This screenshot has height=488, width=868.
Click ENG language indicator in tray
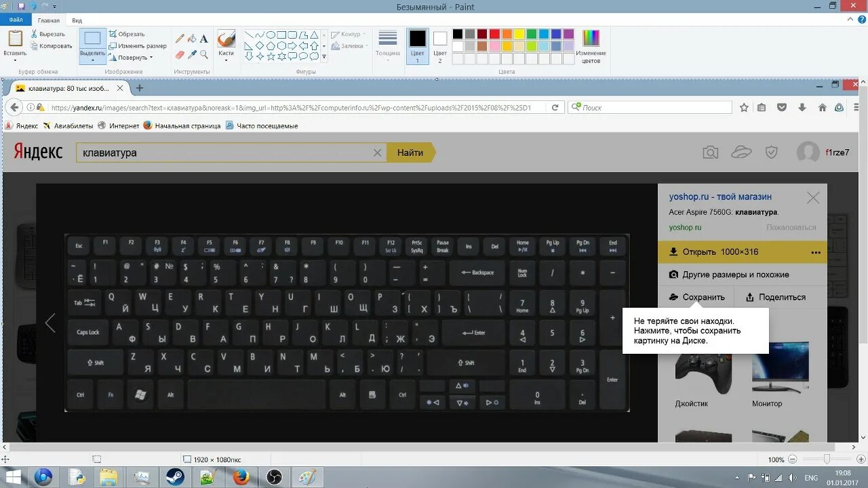[810, 478]
